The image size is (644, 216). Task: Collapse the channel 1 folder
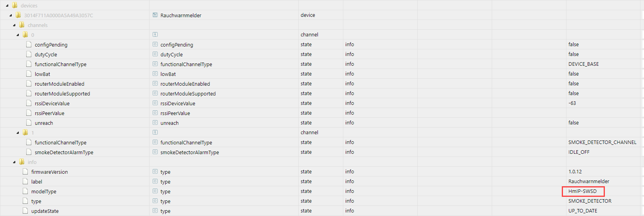(18, 133)
